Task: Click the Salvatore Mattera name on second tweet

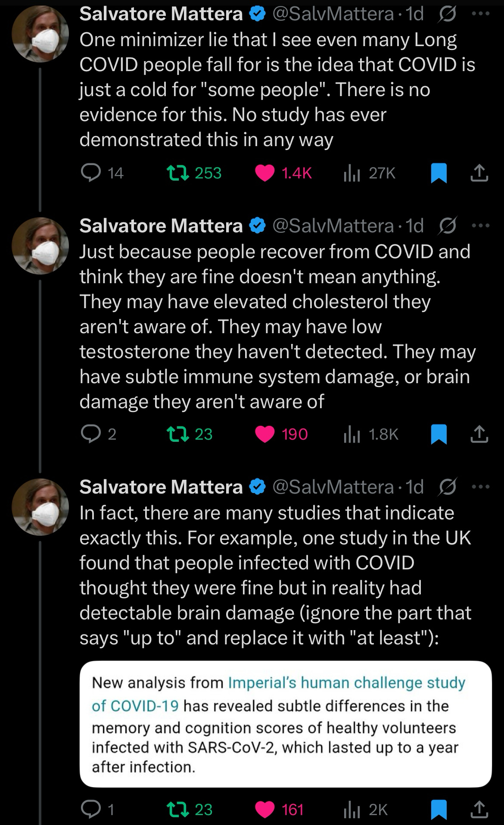Action: coord(161,225)
